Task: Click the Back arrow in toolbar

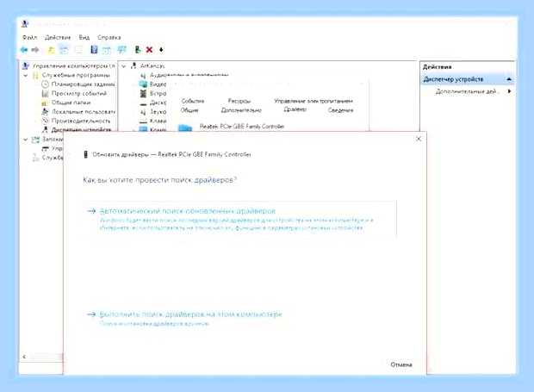Action: (x=24, y=50)
